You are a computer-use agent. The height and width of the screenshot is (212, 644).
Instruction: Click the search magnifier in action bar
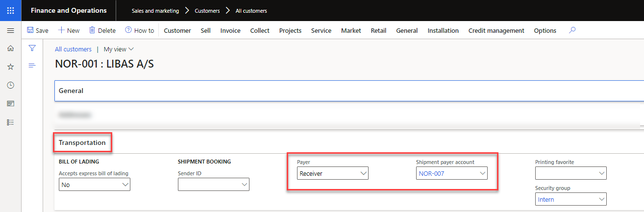[x=572, y=30]
